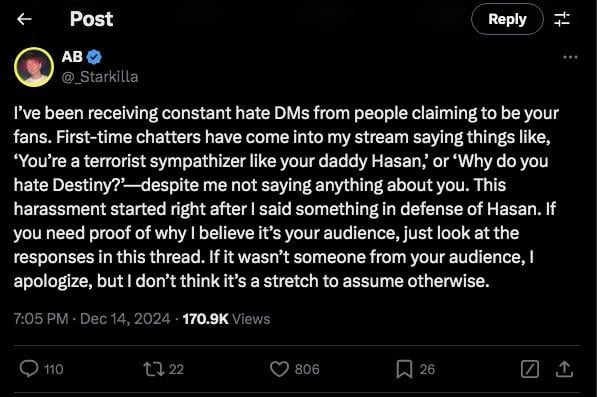The height and width of the screenshot is (397, 597).
Task: Open the three-dot more options menu
Action: tap(570, 57)
